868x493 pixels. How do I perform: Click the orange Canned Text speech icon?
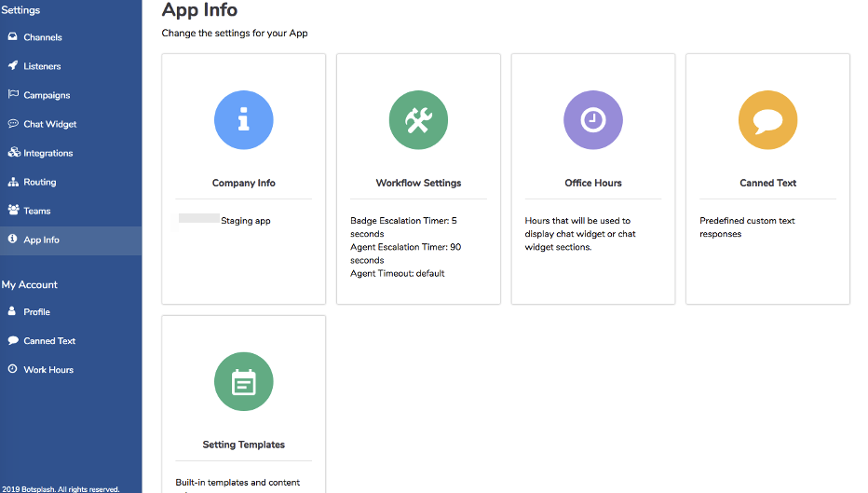(767, 120)
